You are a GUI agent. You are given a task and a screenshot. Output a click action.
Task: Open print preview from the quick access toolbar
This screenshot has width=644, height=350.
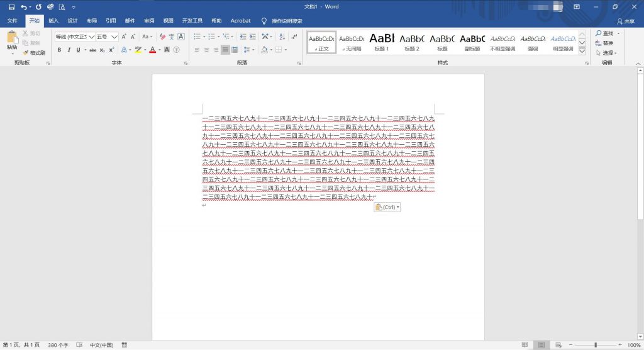[62, 7]
